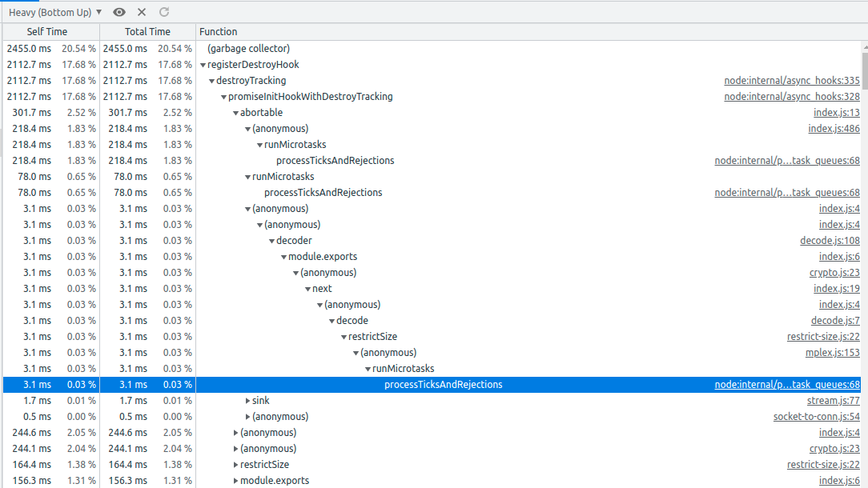Screen dimensions: 868x488
Task: Collapse the abortable tree node
Action: click(x=236, y=114)
